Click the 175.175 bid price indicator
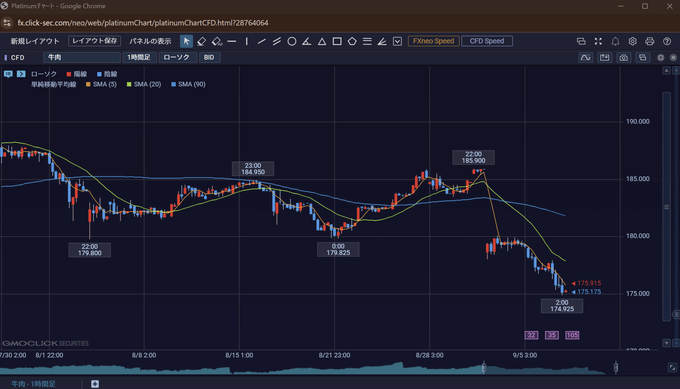 pos(586,292)
